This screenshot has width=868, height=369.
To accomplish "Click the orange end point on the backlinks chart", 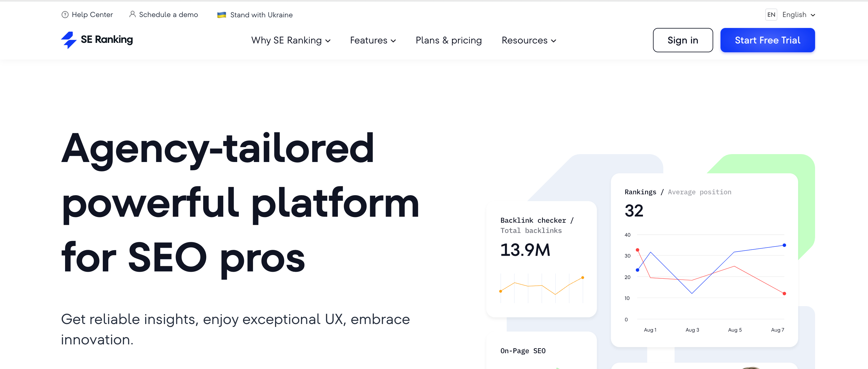I will [x=583, y=278].
